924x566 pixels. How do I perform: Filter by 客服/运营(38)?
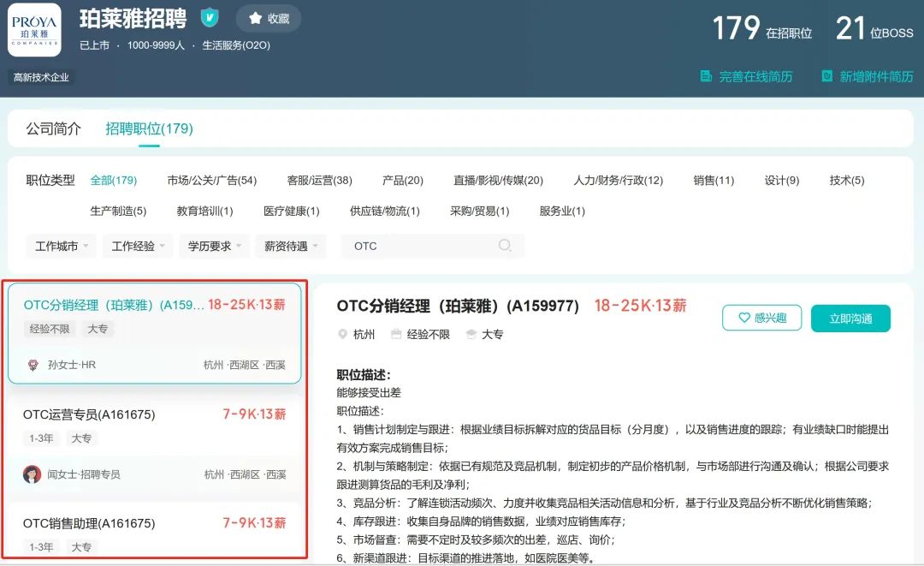point(319,181)
